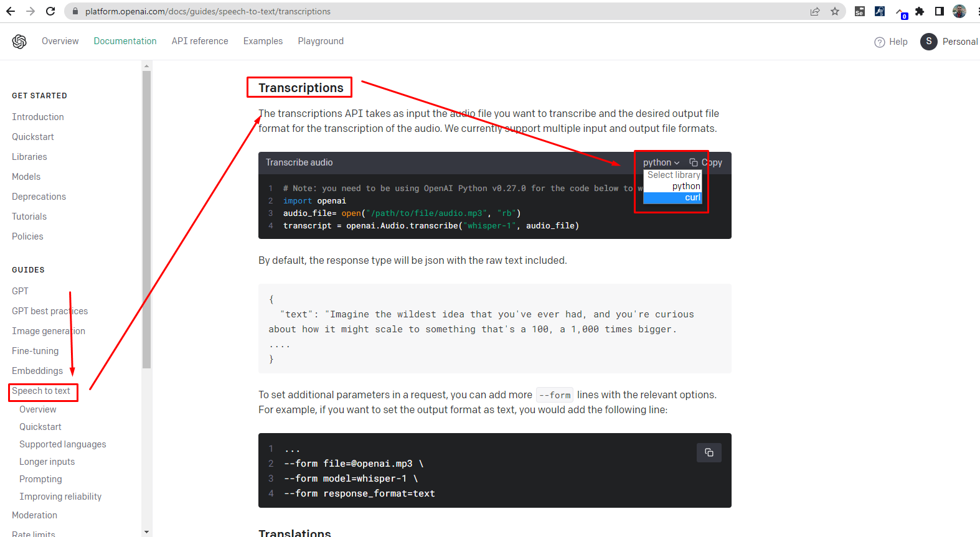The image size is (980, 537).
Task: Open the Documentation top navigation tab
Action: point(125,41)
